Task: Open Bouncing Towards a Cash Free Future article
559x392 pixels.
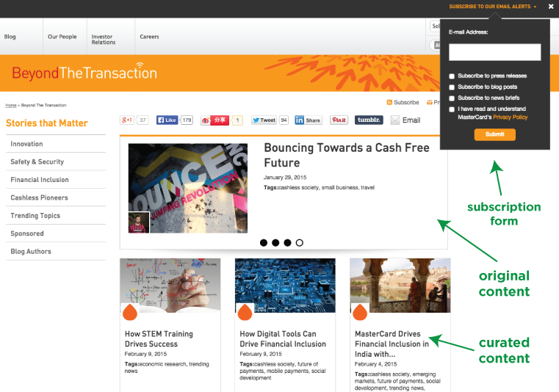Action: (347, 155)
